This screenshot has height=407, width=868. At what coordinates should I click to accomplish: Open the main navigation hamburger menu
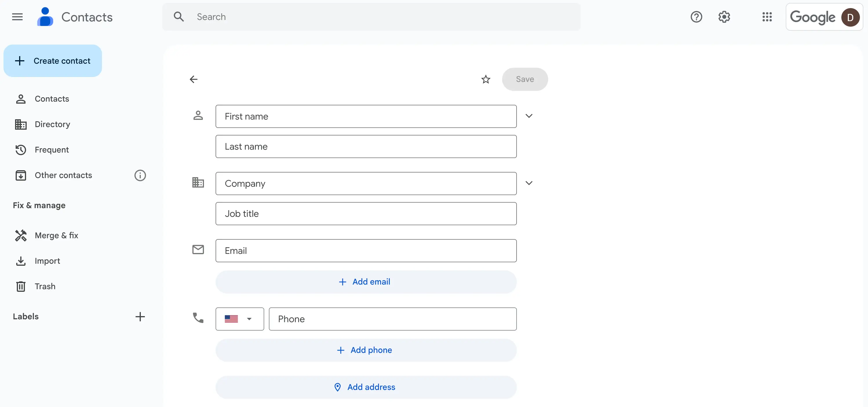coord(17,17)
